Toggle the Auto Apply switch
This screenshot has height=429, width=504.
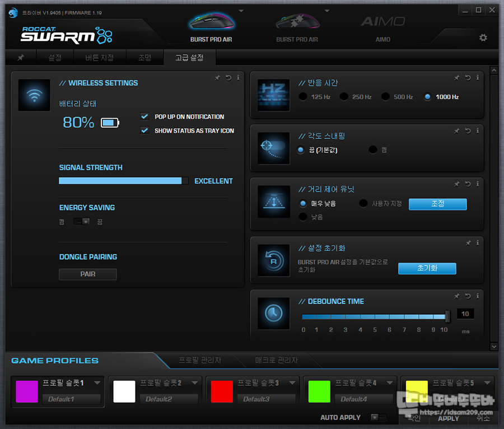379,417
